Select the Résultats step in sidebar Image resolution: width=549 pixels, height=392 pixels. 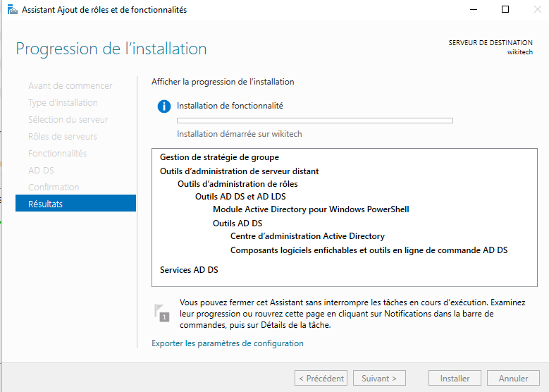pyautogui.click(x=75, y=204)
